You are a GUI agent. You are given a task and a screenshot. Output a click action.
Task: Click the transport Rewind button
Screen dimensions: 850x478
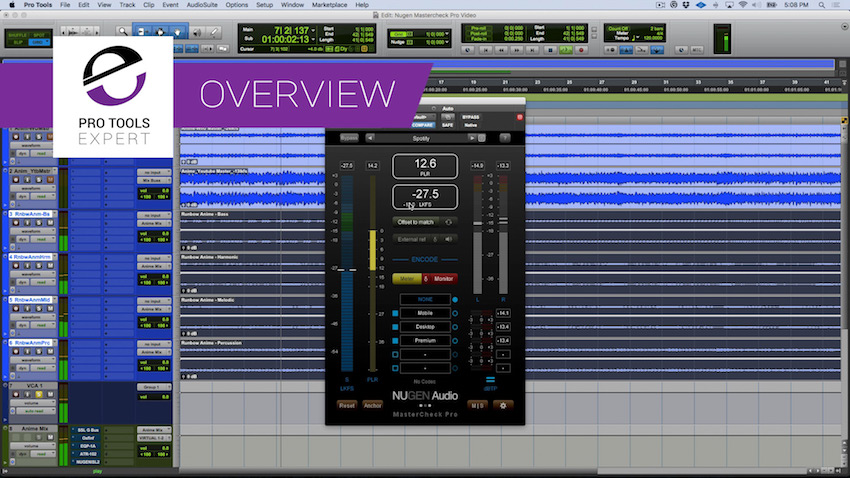click(x=501, y=50)
